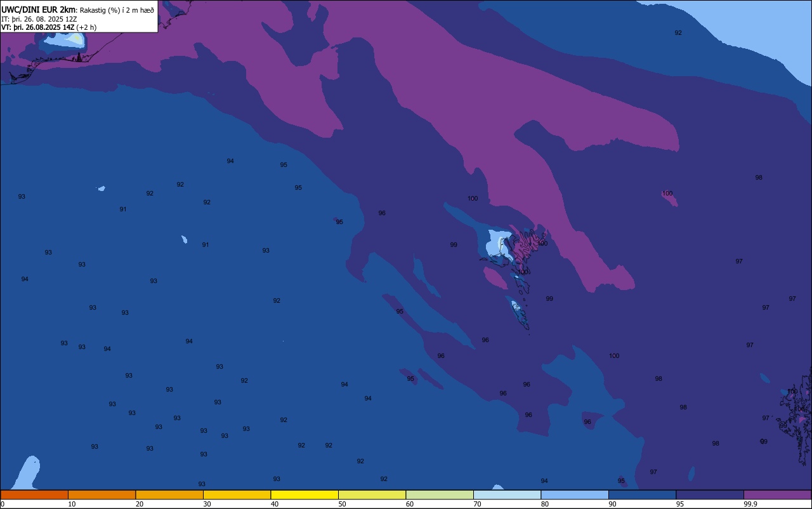Click the "70" legend tick label
812x509 pixels.
pyautogui.click(x=478, y=504)
